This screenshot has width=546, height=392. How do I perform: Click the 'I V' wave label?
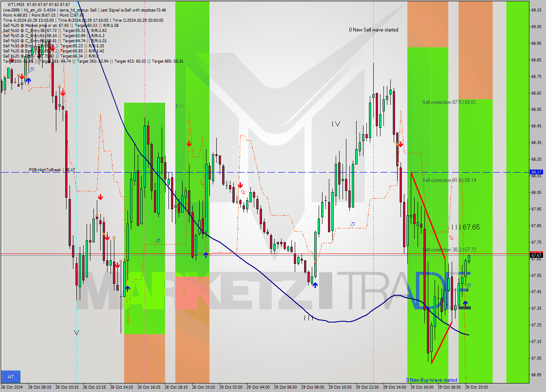click(x=336, y=124)
